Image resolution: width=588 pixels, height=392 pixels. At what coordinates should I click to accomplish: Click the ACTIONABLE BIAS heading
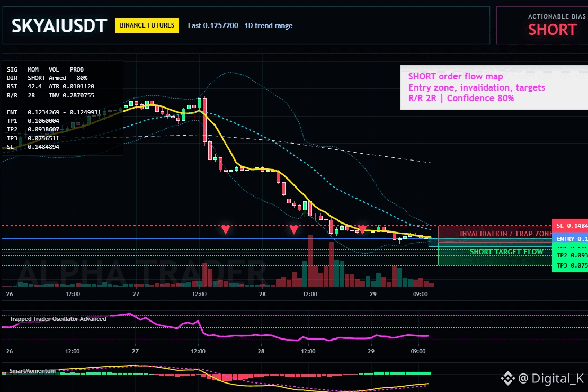557,16
